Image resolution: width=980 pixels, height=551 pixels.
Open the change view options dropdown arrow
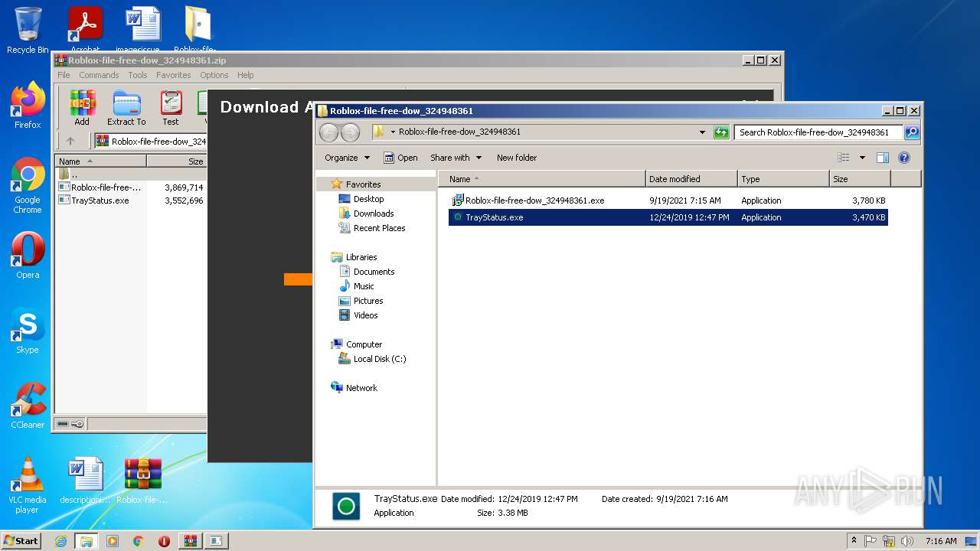[x=862, y=158]
